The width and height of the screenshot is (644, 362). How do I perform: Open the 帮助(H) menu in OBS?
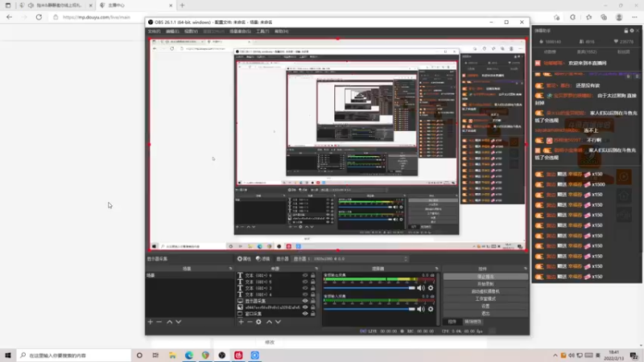pos(281,31)
